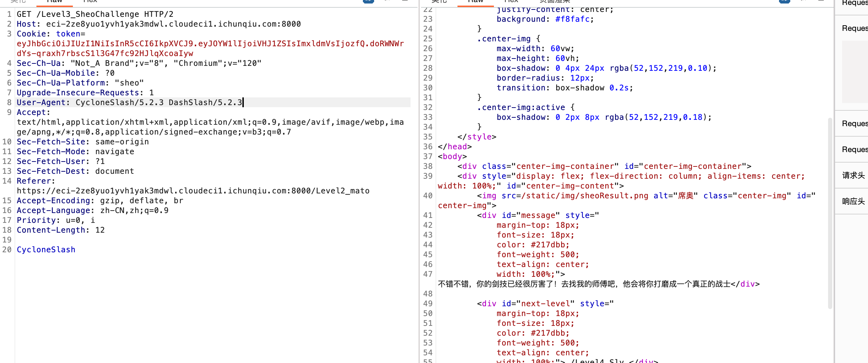
Task: Click the Host header value in request
Action: click(173, 24)
